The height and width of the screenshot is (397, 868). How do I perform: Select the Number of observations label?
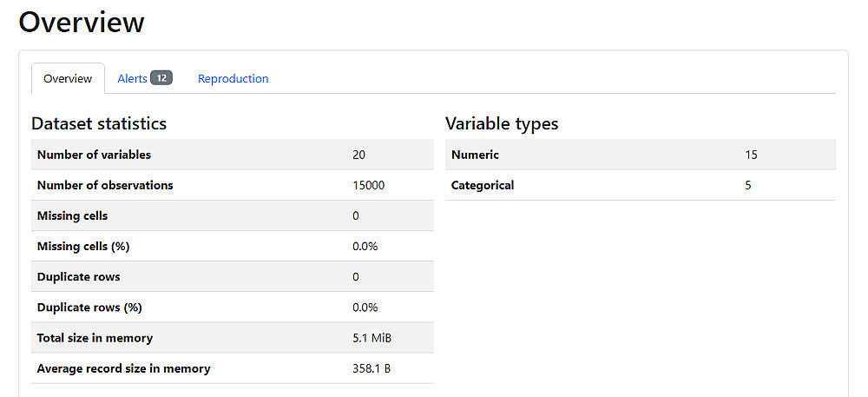pyautogui.click(x=105, y=185)
